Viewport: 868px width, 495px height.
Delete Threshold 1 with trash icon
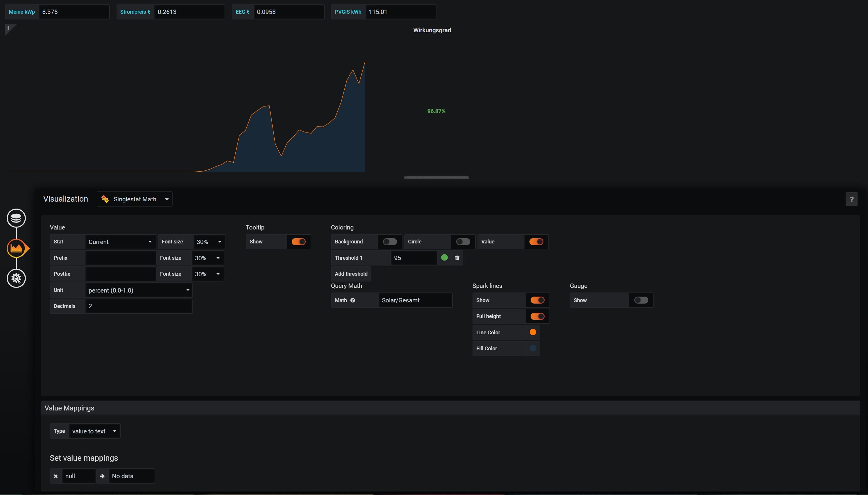[457, 258]
